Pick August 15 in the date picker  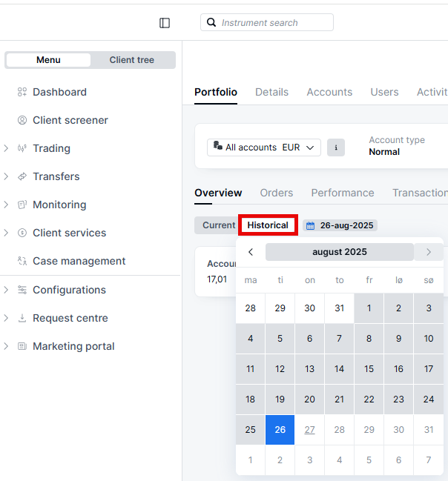tap(369, 369)
